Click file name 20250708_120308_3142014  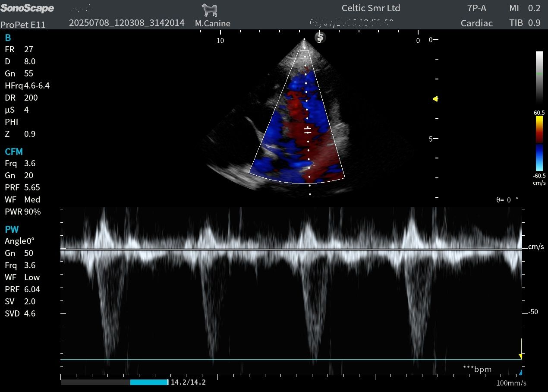pyautogui.click(x=127, y=23)
